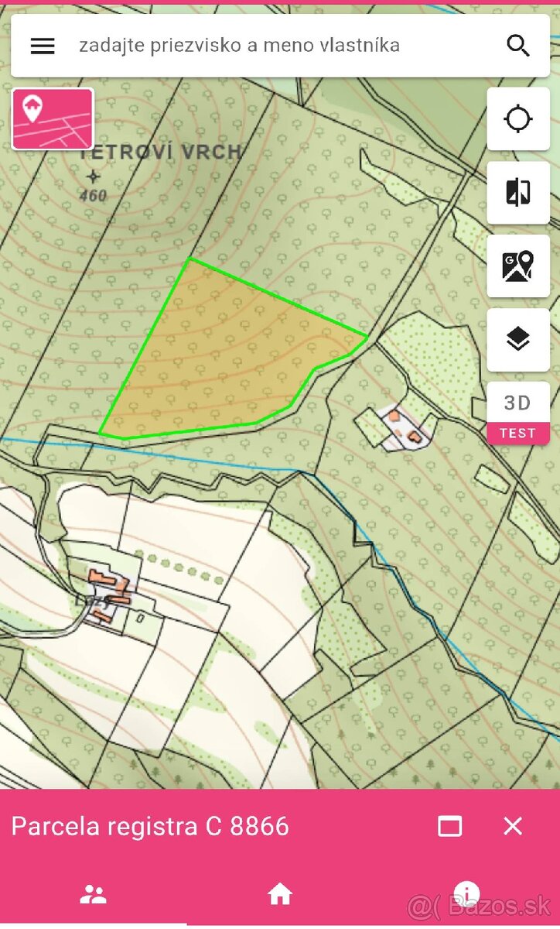Click the search magnifier icon
Screen dimensions: 560x929
click(x=517, y=46)
